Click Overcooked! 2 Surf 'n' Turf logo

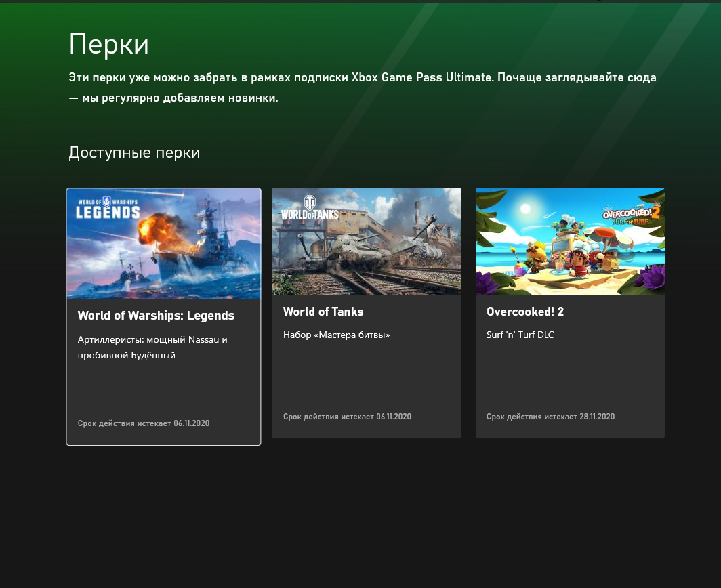point(631,214)
